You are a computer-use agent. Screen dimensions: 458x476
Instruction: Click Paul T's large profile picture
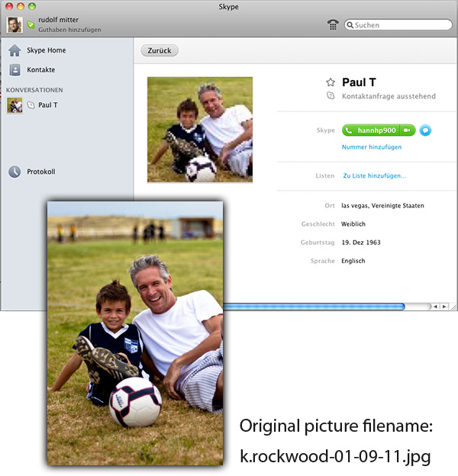tap(200, 130)
